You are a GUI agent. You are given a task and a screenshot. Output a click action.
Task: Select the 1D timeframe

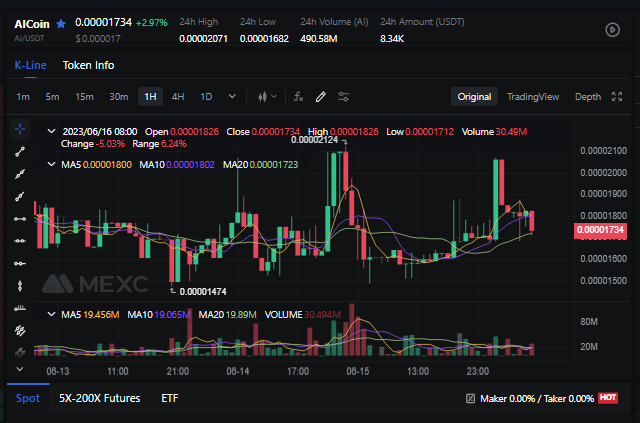(206, 97)
